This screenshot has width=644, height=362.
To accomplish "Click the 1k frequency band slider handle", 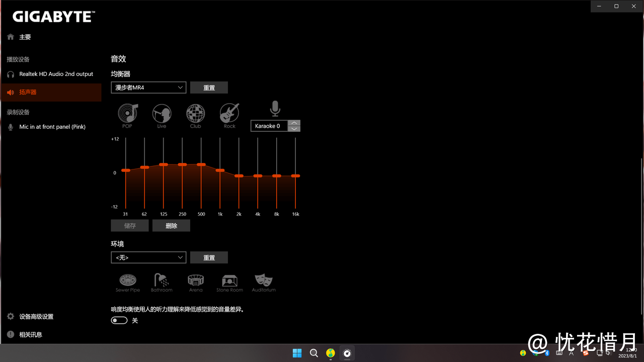I will [x=220, y=170].
